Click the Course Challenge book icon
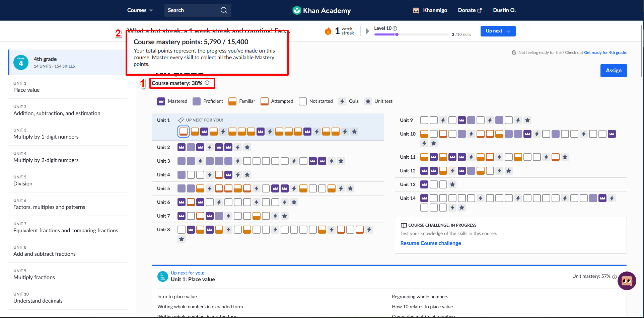This screenshot has height=318, width=644. (x=404, y=225)
